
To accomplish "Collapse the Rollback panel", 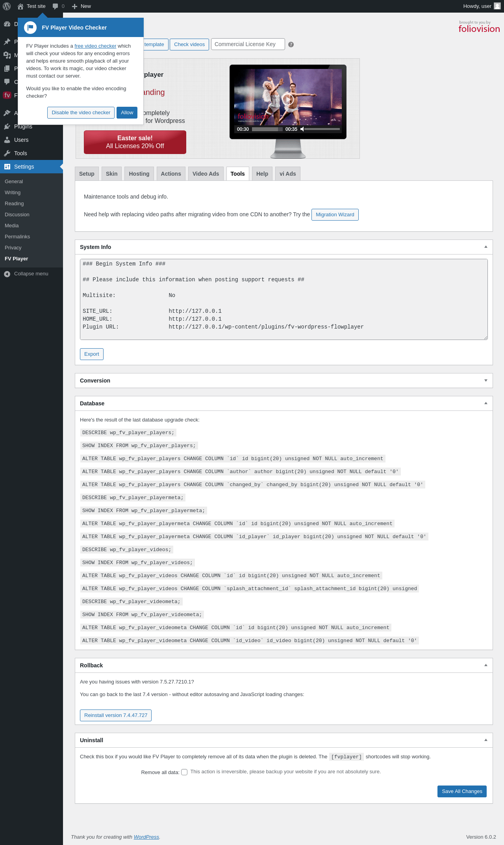I will 486,665.
